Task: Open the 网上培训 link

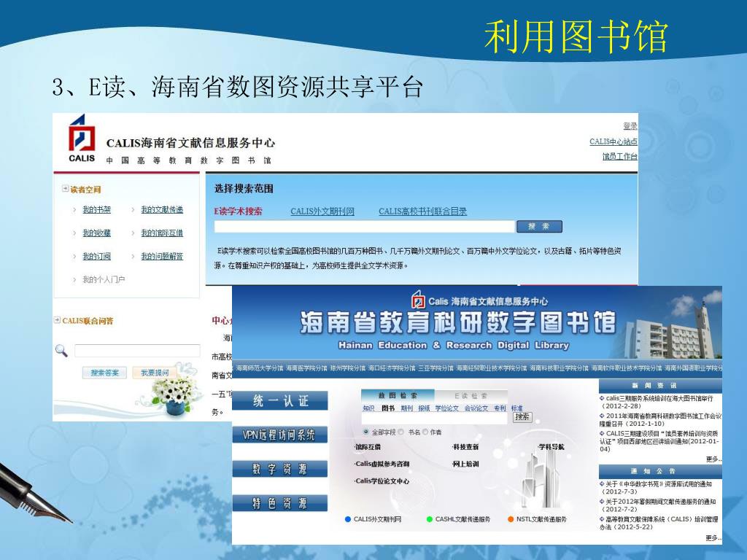Action: click(x=465, y=464)
